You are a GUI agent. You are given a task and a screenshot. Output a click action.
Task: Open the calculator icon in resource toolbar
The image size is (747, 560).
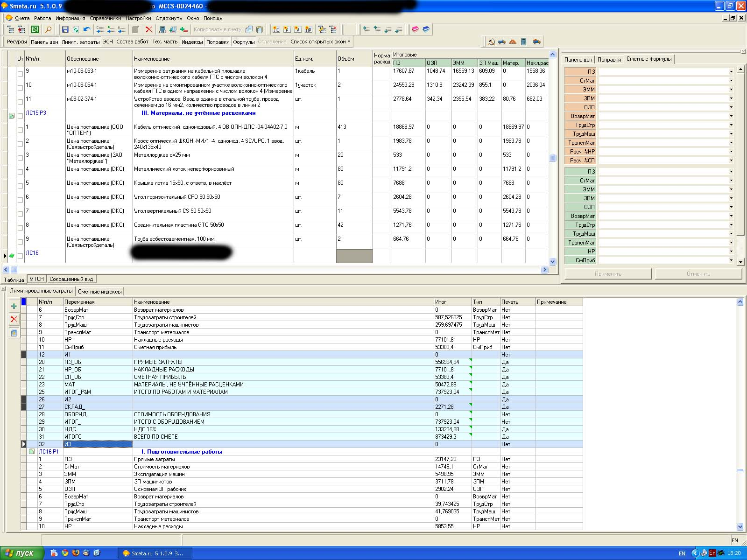click(x=523, y=42)
